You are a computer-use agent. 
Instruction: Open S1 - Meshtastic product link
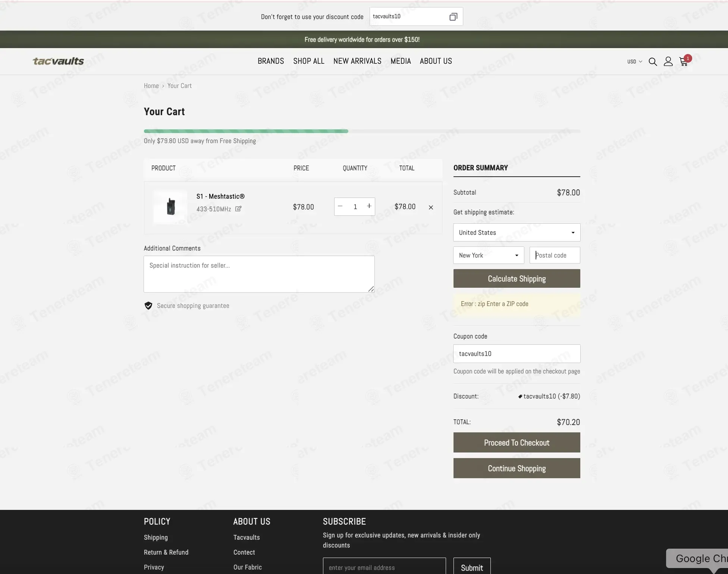220,196
